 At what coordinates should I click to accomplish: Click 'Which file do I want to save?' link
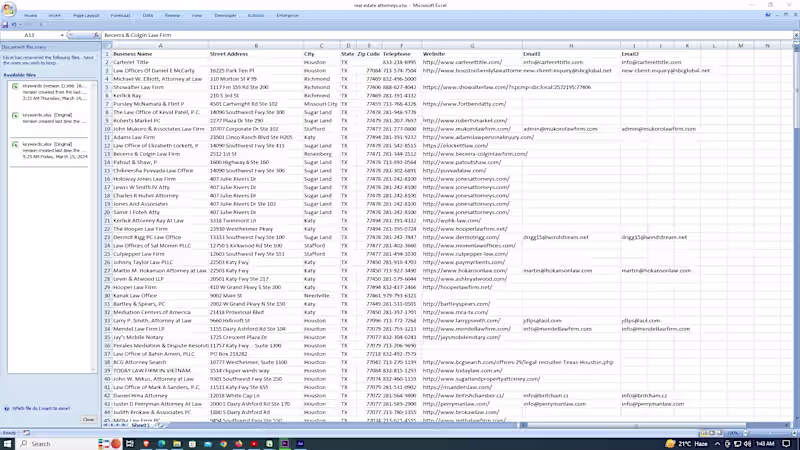41,409
